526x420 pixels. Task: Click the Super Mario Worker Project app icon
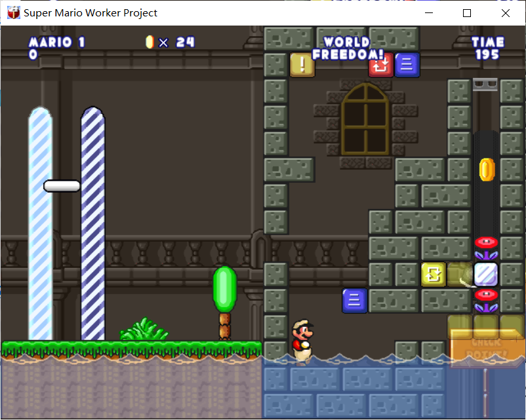(13, 12)
